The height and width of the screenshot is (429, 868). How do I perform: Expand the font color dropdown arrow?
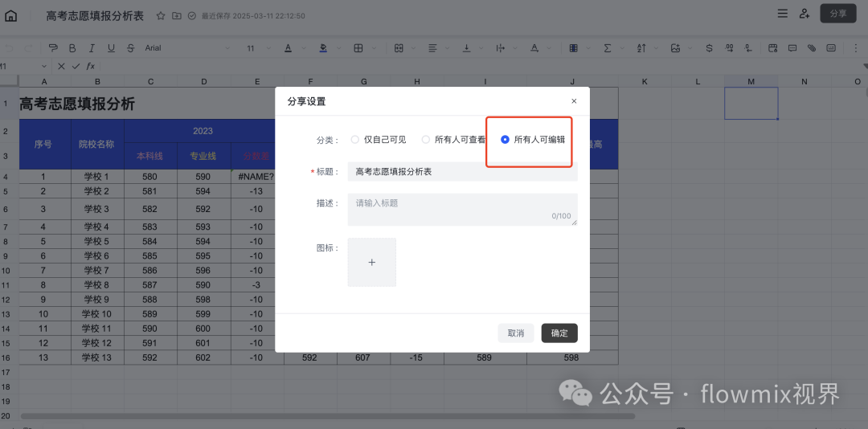pos(303,49)
